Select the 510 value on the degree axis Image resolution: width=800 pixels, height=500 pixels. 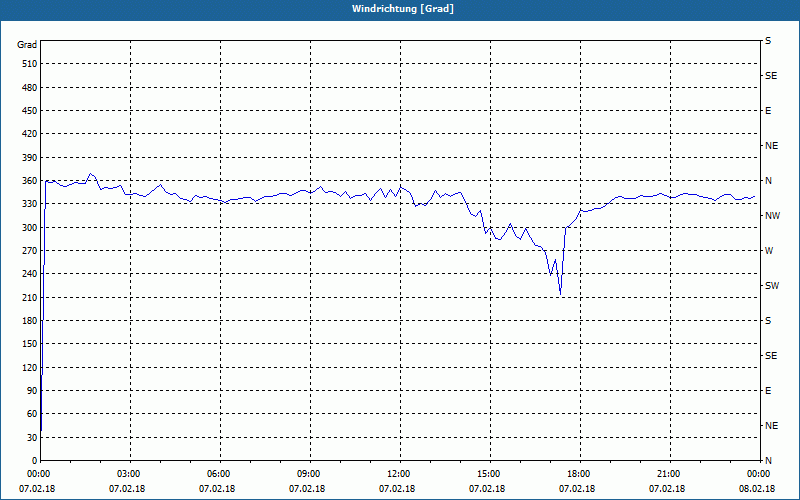click(x=30, y=64)
